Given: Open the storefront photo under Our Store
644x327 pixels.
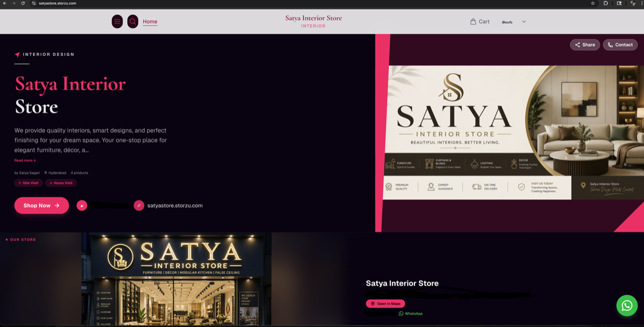Looking at the screenshot, I should 177,279.
